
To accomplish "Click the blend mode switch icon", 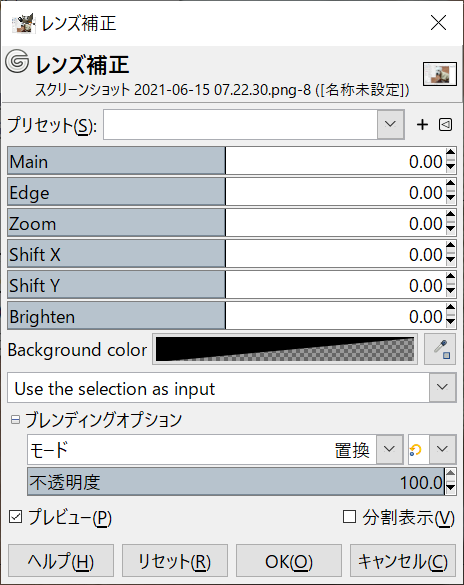I will (417, 449).
